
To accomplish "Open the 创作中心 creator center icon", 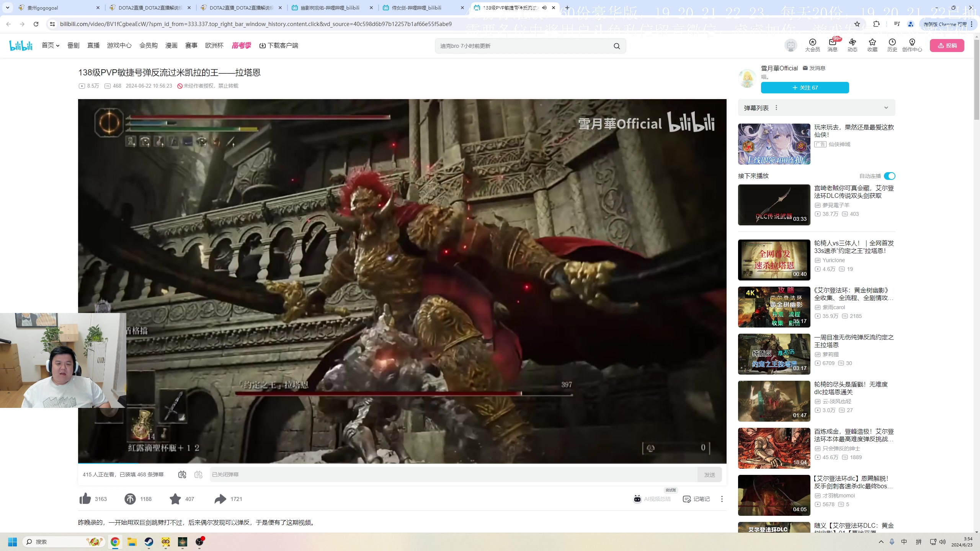I will (x=912, y=45).
